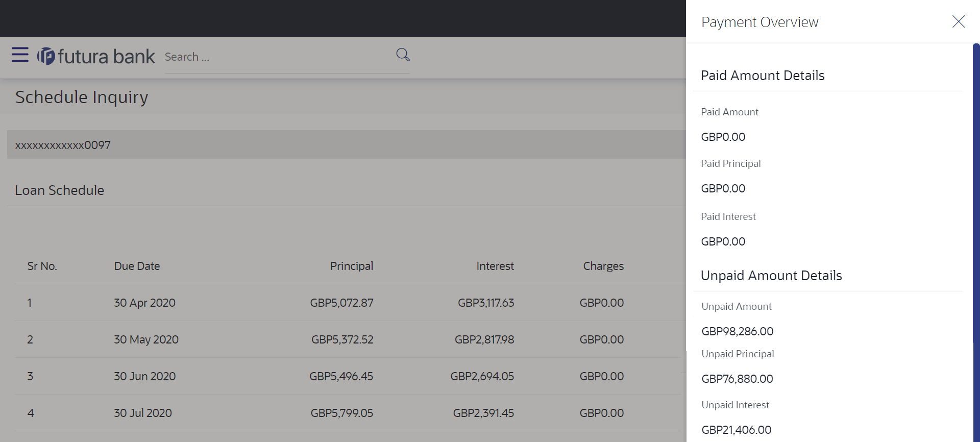Viewport: 980px width, 442px height.
Task: Click the futura bank logo
Action: point(96,56)
